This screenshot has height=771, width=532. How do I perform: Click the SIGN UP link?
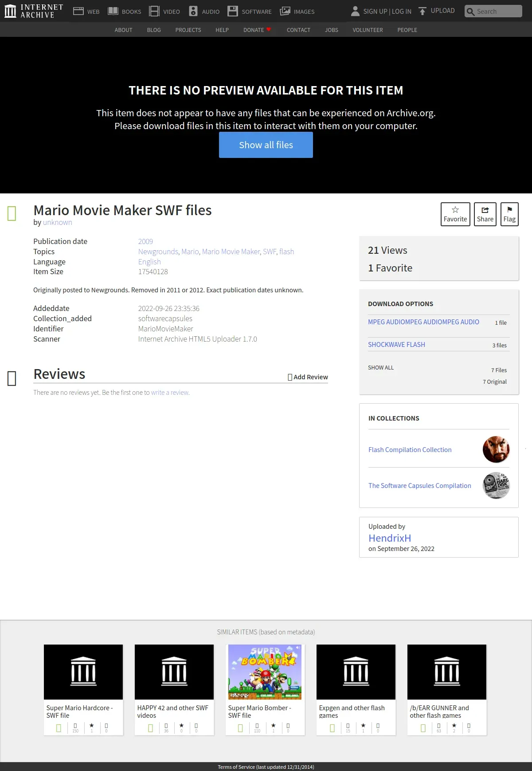click(375, 12)
